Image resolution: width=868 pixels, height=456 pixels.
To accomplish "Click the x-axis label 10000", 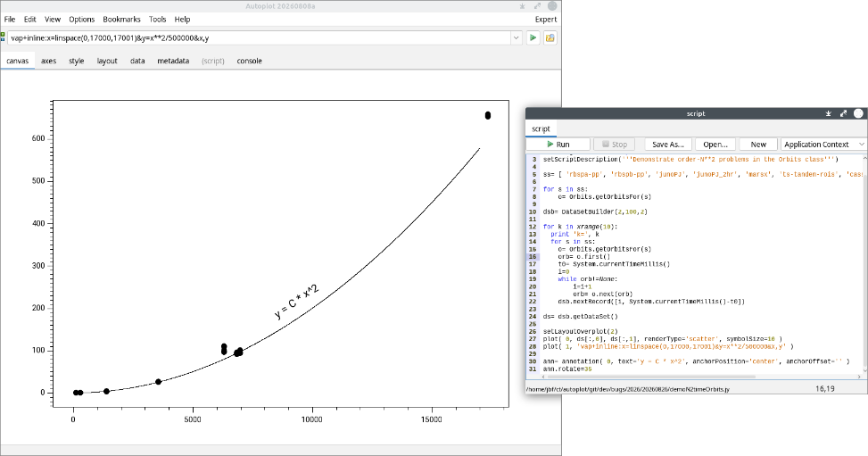I will [x=311, y=419].
